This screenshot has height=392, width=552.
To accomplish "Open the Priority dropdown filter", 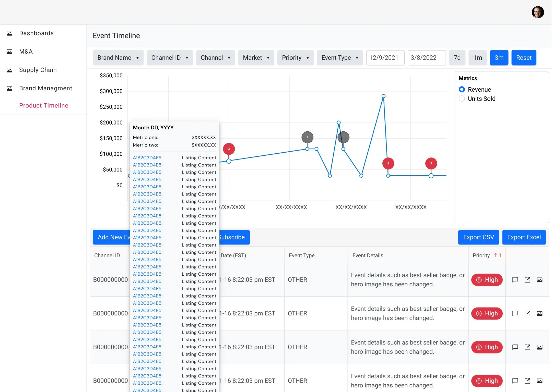I will pos(295,58).
